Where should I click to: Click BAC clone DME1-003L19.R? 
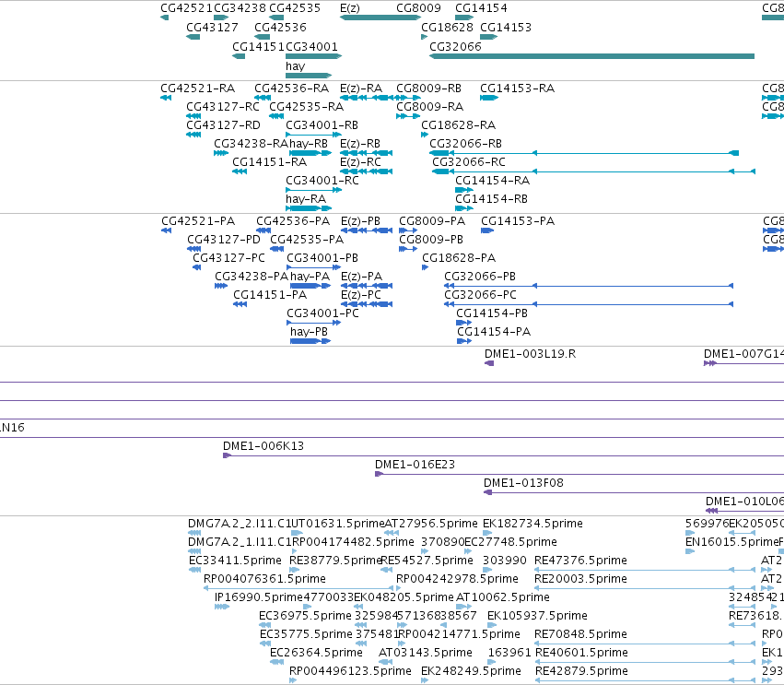(x=530, y=354)
